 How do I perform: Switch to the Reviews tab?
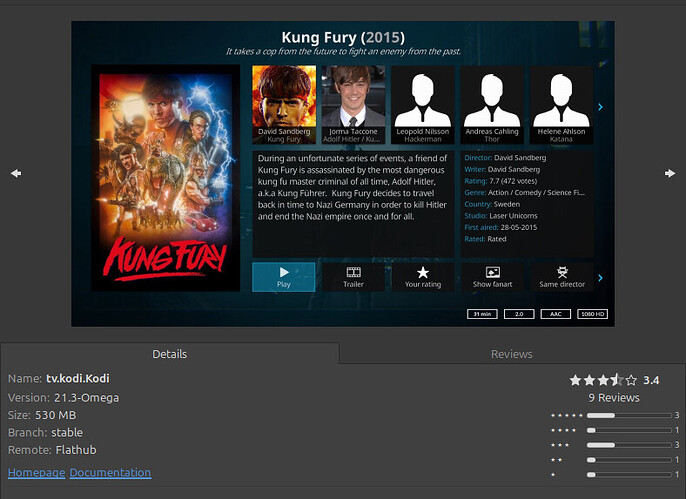(x=511, y=354)
